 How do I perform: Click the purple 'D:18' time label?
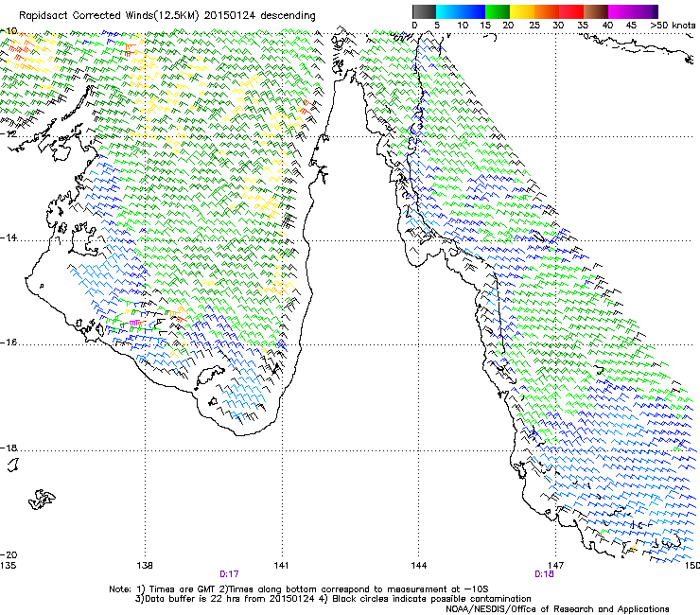[544, 574]
